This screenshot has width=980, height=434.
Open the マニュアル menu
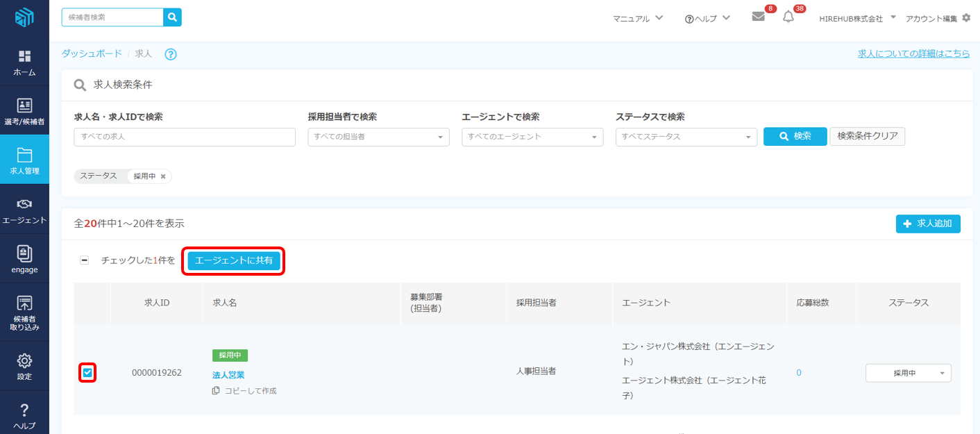(x=638, y=19)
